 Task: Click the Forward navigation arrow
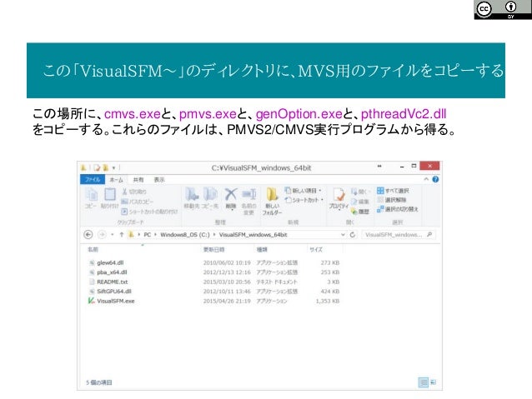pyautogui.click(x=102, y=235)
